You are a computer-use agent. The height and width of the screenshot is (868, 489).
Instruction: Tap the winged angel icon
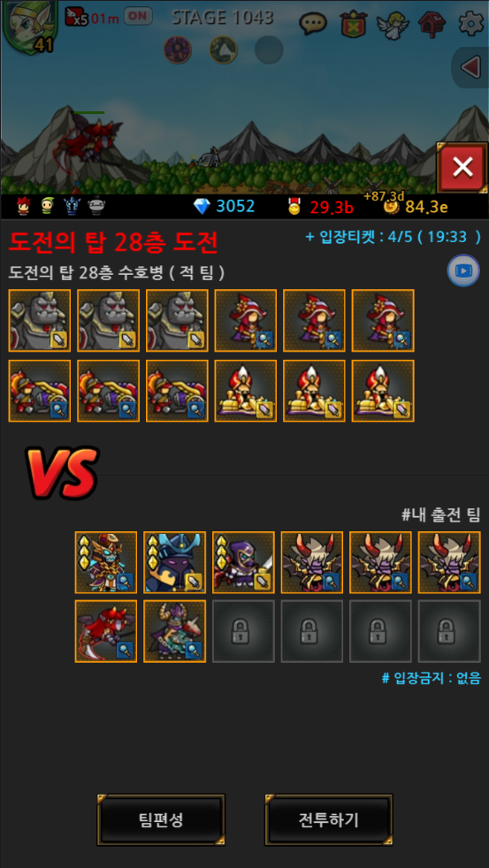tap(393, 24)
